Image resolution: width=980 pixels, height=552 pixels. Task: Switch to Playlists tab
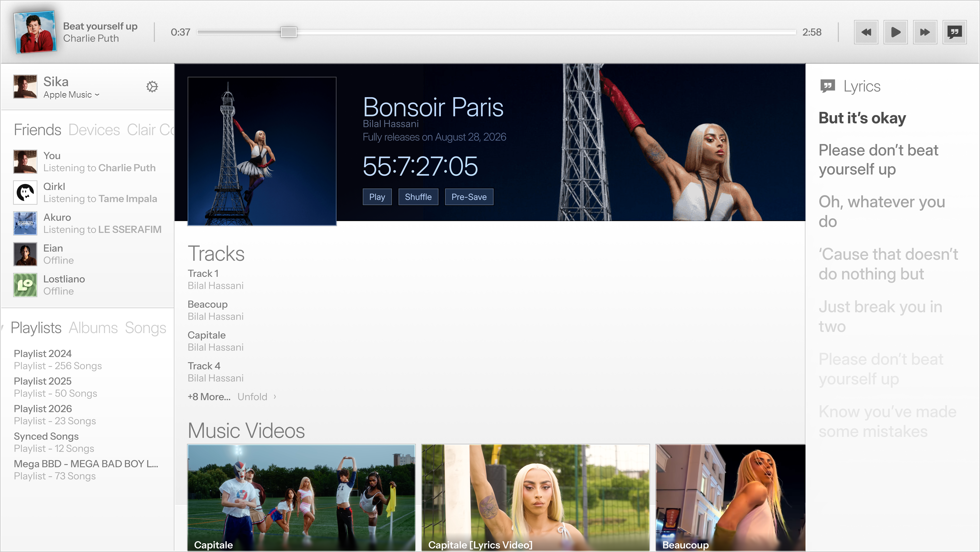click(36, 328)
